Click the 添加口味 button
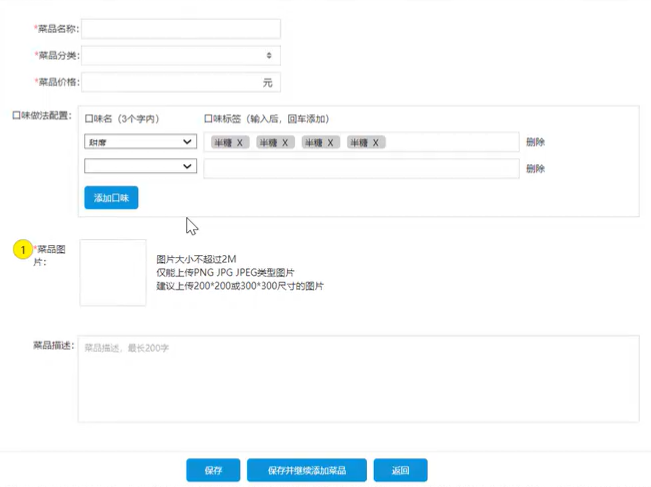 [111, 198]
